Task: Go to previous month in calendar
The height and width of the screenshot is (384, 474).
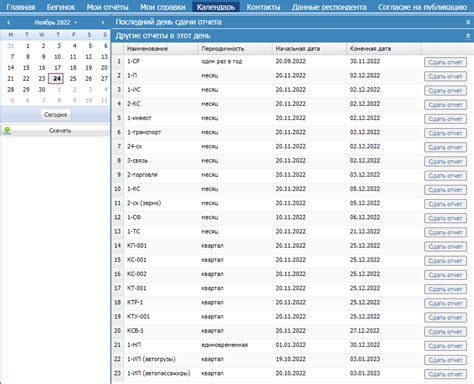Action: 8,23
